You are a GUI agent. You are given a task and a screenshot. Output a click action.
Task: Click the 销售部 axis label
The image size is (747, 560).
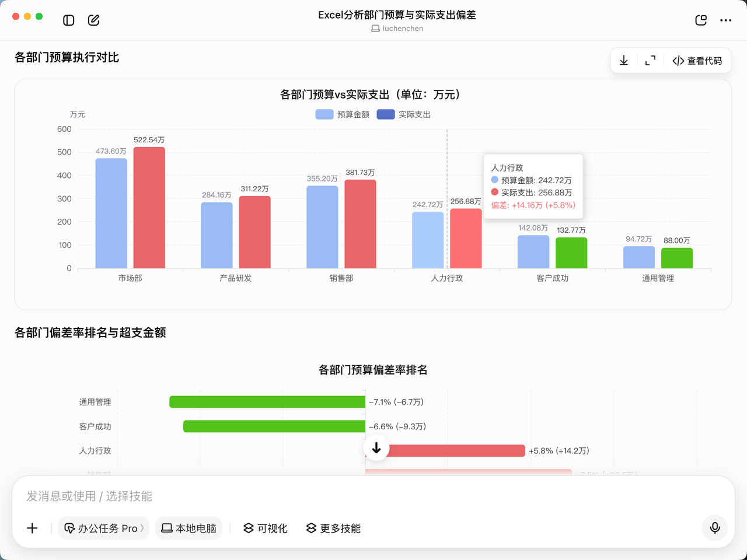pos(341,278)
